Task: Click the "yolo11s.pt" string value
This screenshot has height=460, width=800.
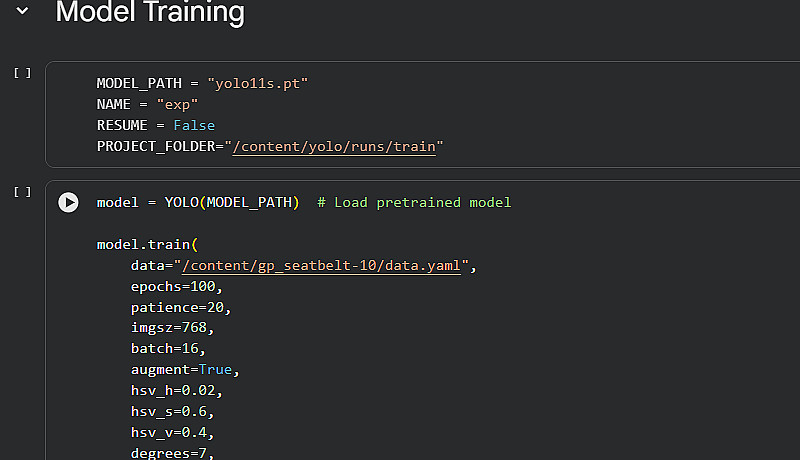Action: (x=258, y=83)
